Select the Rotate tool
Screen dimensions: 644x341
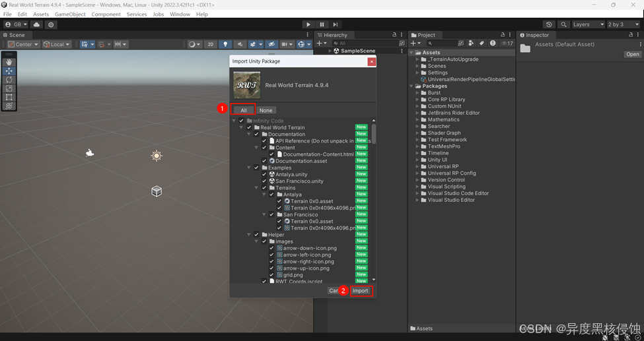pos(9,80)
